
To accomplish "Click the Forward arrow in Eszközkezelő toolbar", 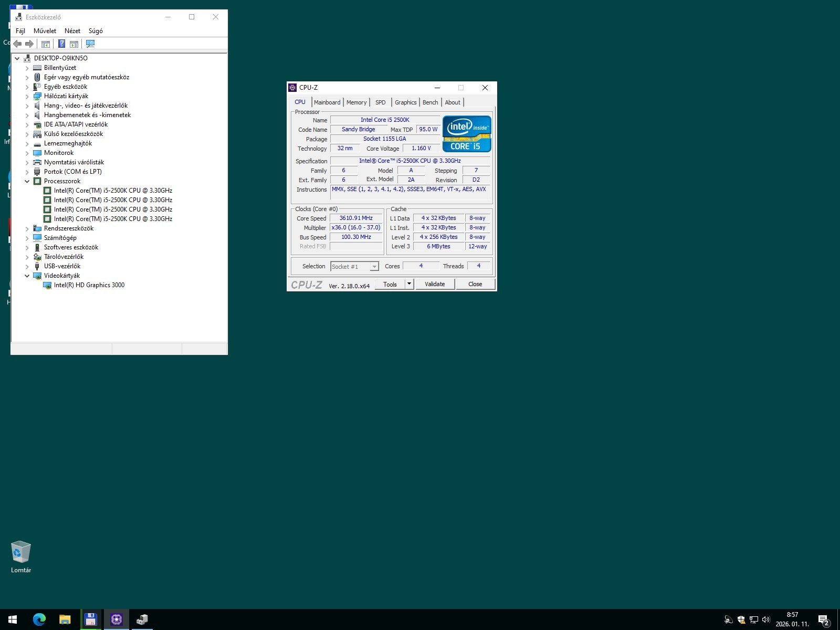I will click(x=29, y=44).
